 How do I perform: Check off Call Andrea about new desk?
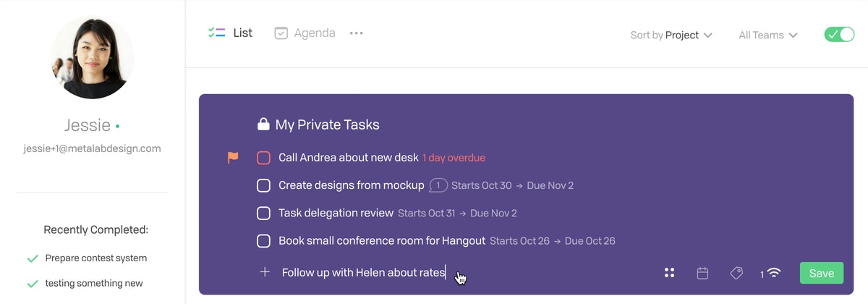tap(264, 158)
